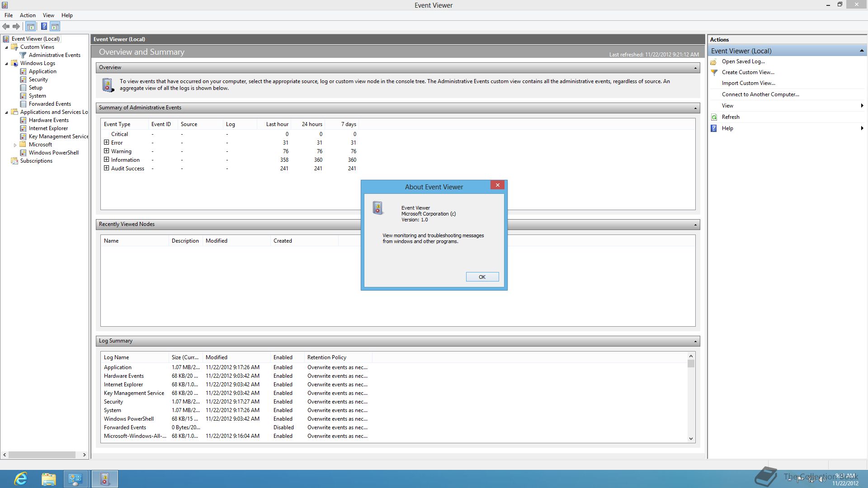Close the About Event Viewer dialog
The height and width of the screenshot is (488, 868).
pyautogui.click(x=497, y=185)
